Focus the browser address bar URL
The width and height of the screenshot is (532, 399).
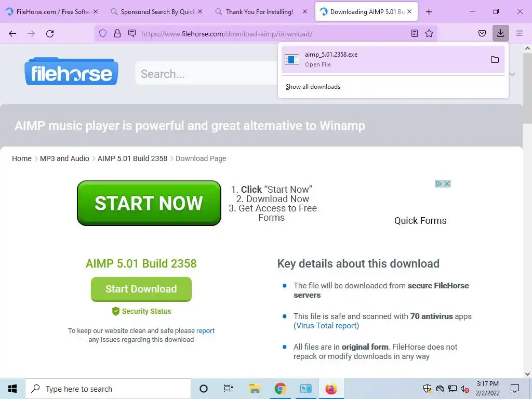[227, 34]
